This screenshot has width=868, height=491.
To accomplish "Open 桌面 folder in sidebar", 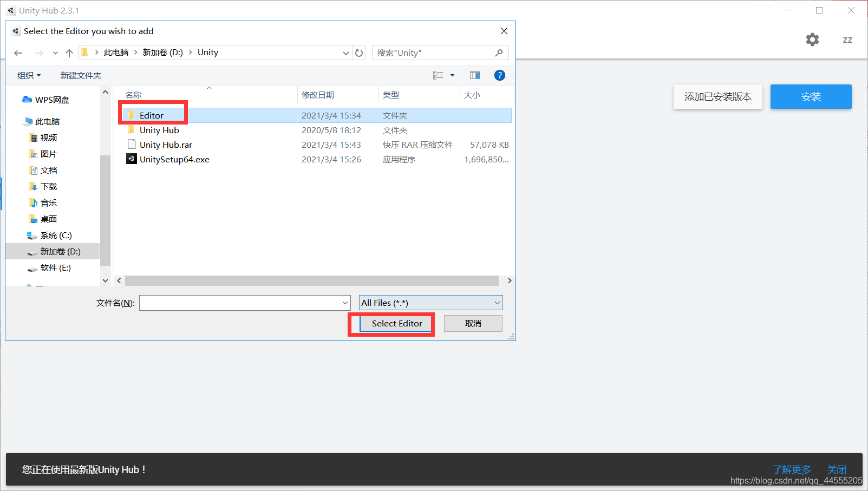I will [48, 219].
